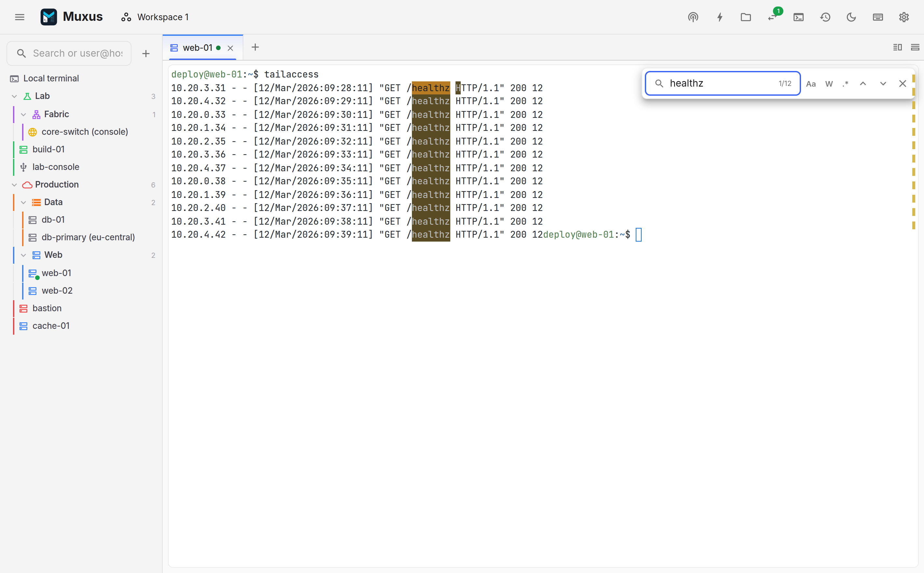
Task: Toggle dark mode moon icon
Action: [851, 17]
